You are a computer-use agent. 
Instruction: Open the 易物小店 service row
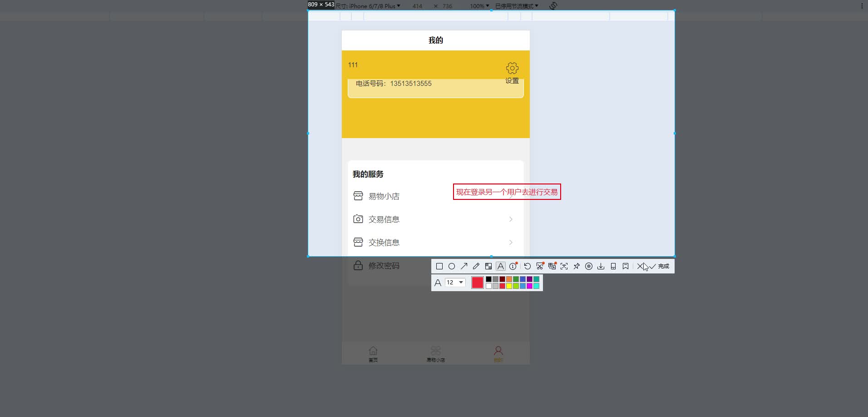tap(435, 196)
